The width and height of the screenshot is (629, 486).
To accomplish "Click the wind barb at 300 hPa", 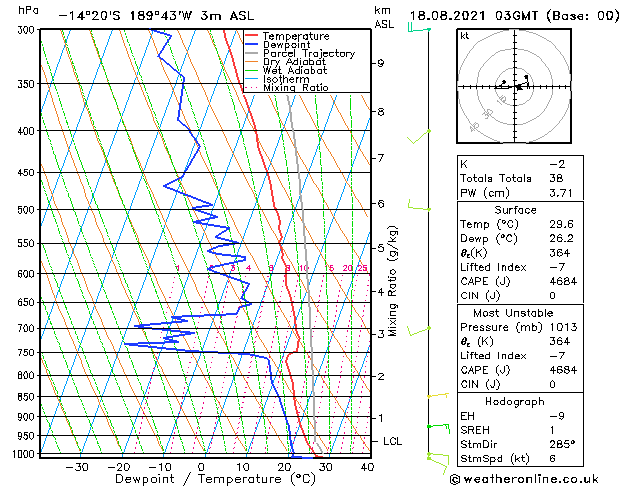I will click(x=419, y=28).
